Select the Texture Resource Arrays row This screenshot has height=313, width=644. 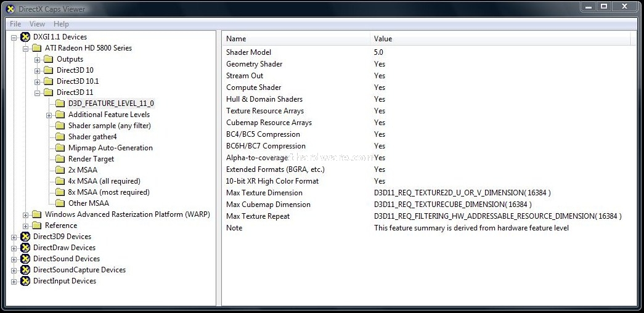tap(429, 111)
